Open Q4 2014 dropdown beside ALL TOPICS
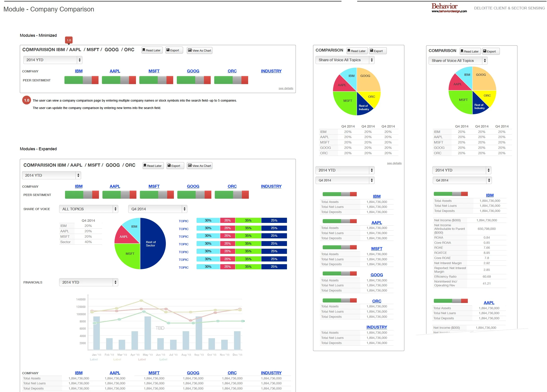 tap(158, 209)
